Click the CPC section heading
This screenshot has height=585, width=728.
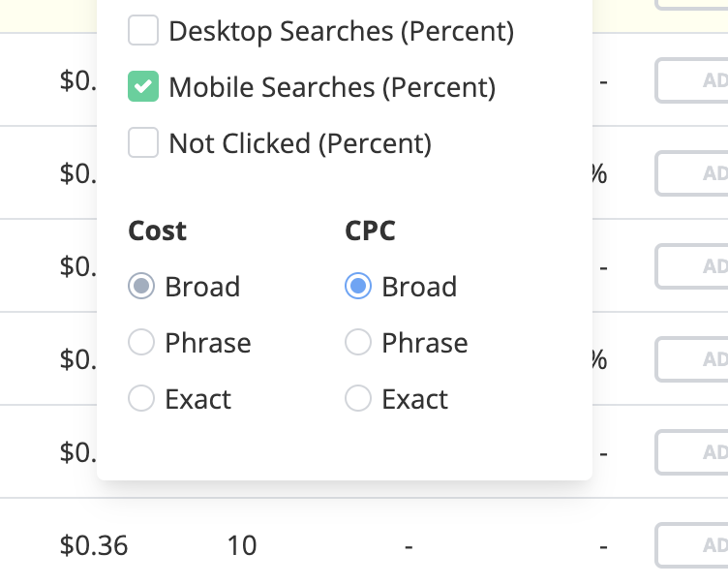tap(370, 231)
